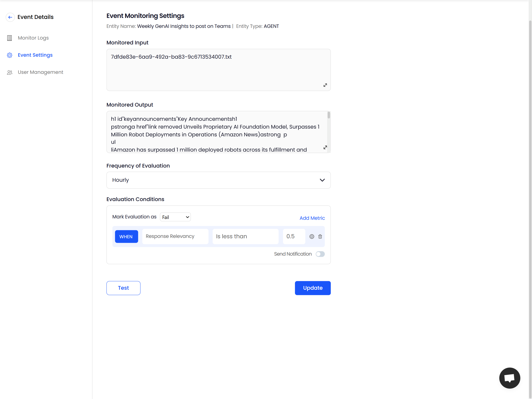Open the chat support bubble
Viewport: 532px width, 399px height.
click(x=509, y=378)
